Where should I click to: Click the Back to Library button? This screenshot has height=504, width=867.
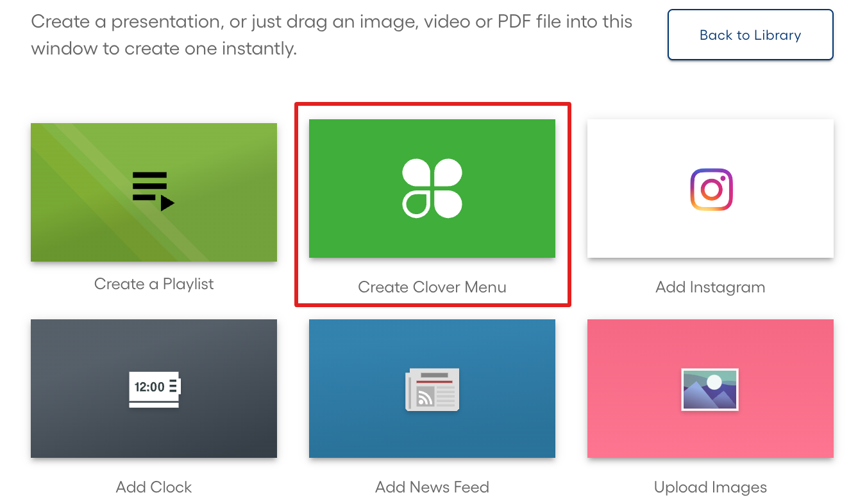click(750, 35)
